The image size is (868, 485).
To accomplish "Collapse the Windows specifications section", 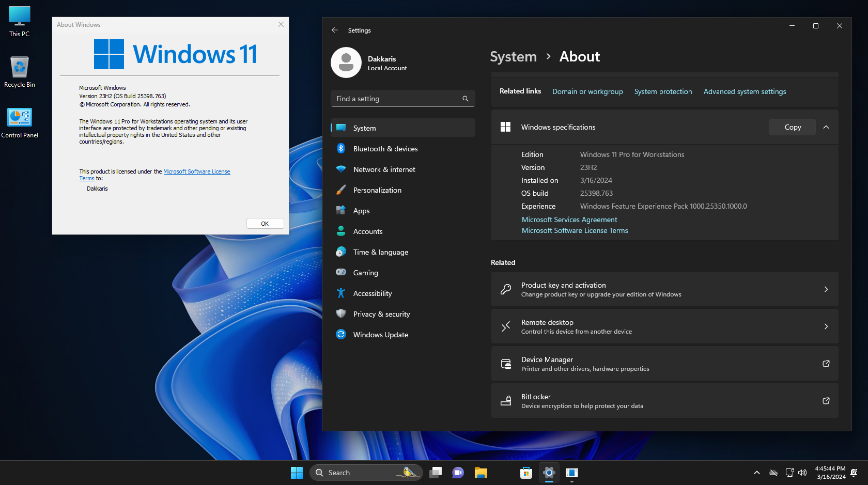I will tap(826, 127).
